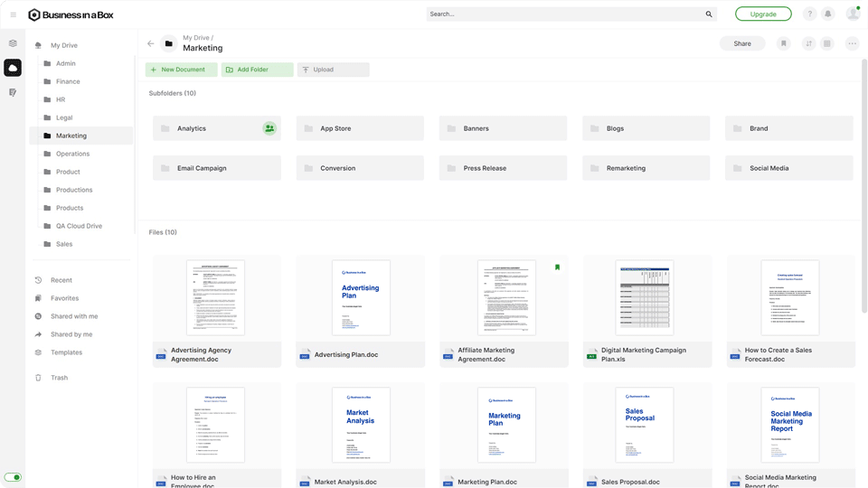Open How to Create a Sales Forecast thumbnail
The height and width of the screenshot is (488, 868).
coord(790,297)
